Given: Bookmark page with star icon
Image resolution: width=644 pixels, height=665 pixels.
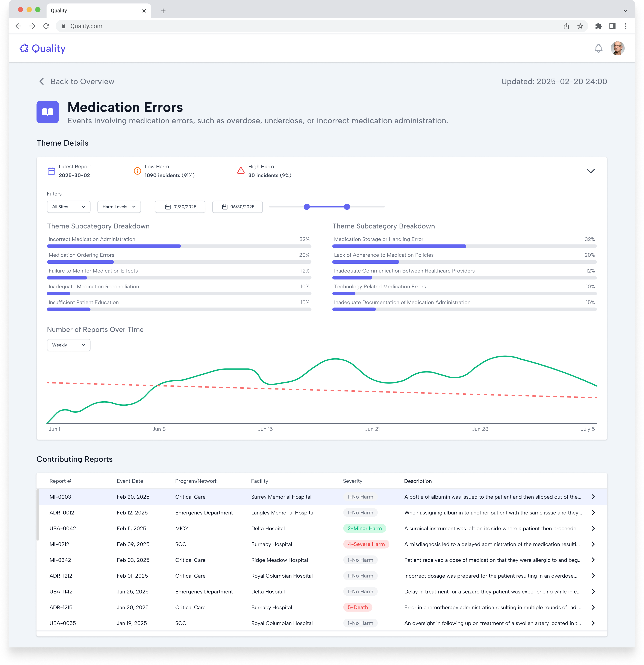Looking at the screenshot, I should click(580, 26).
